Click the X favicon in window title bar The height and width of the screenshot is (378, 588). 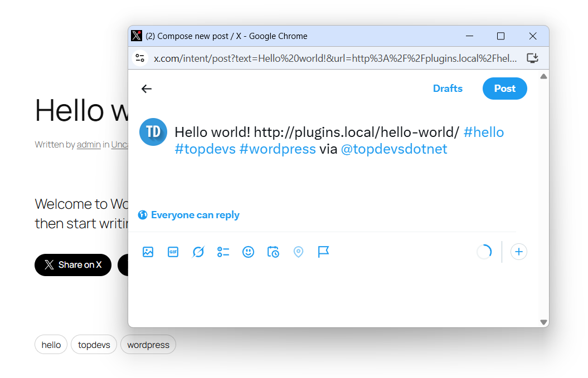tap(137, 36)
